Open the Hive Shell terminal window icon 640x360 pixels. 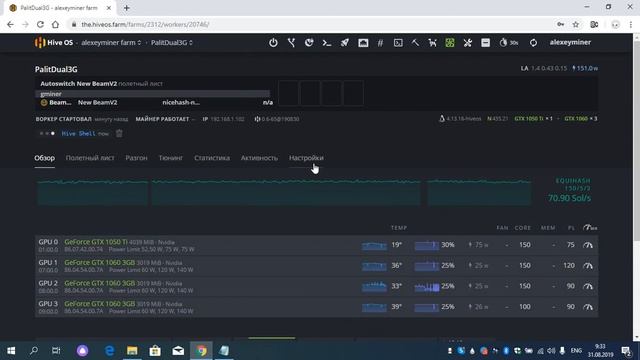pos(398,42)
